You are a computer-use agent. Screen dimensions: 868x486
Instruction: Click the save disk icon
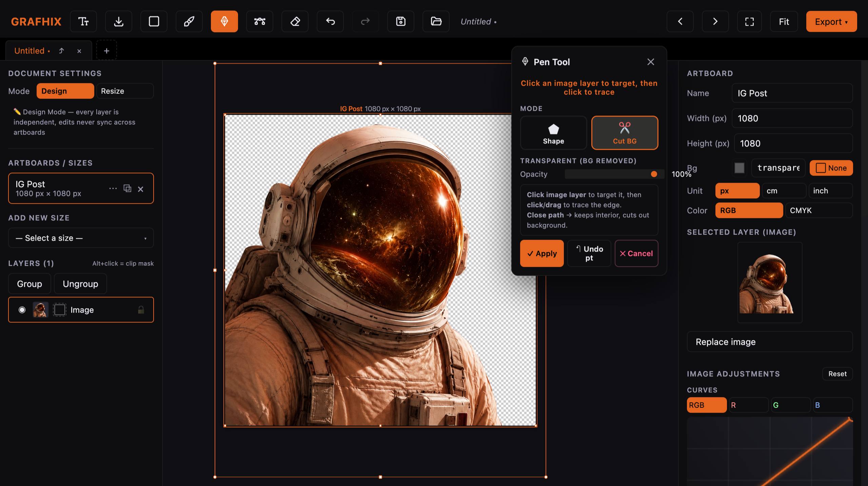401,21
